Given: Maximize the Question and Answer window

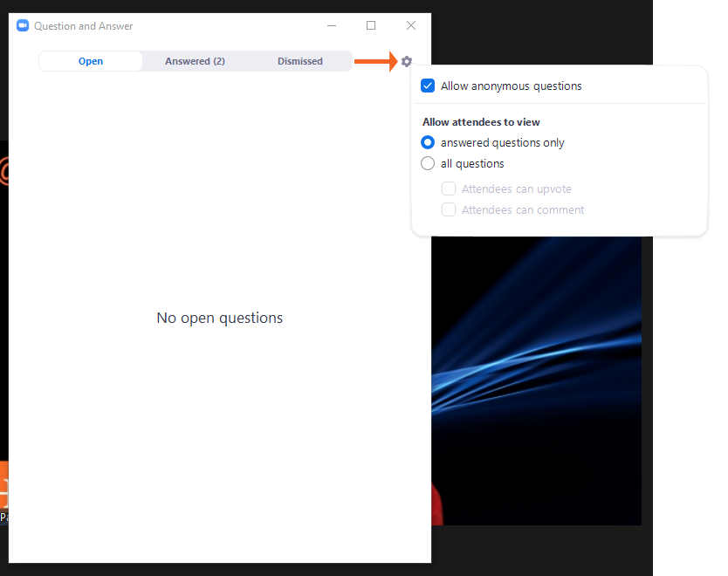Looking at the screenshot, I should tap(371, 26).
